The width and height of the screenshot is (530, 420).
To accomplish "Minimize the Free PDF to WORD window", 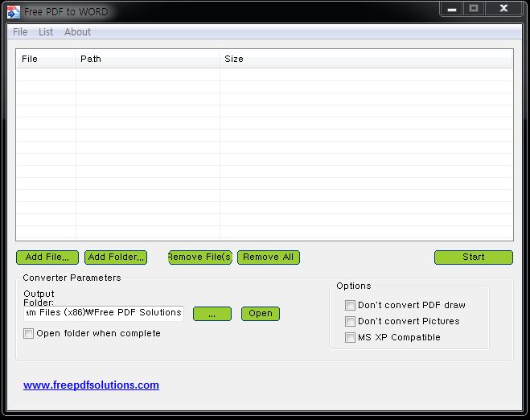I will coord(451,9).
